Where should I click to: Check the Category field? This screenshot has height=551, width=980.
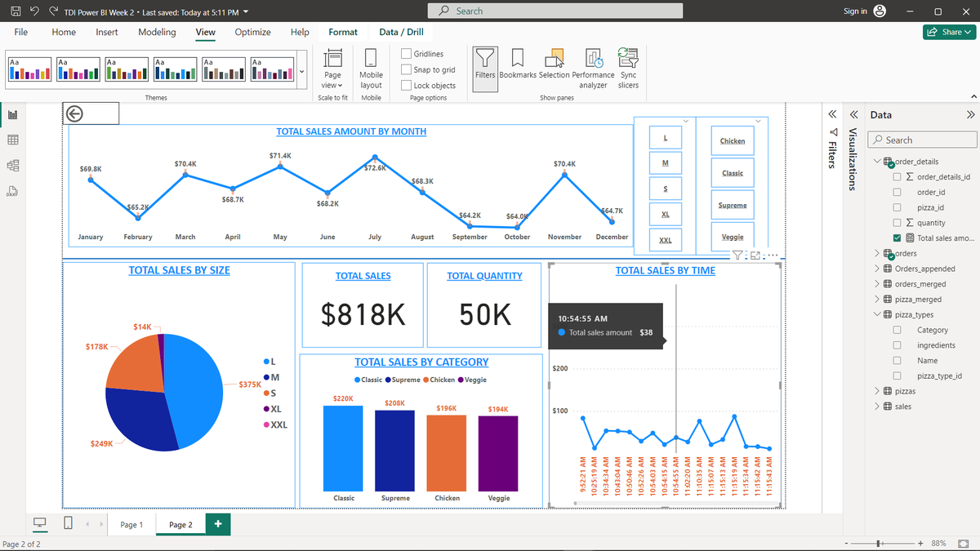(x=897, y=330)
